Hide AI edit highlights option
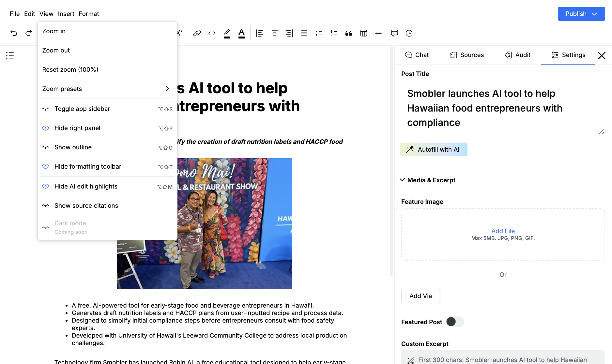Viewport: 612px width, 364px height. coord(107,187)
